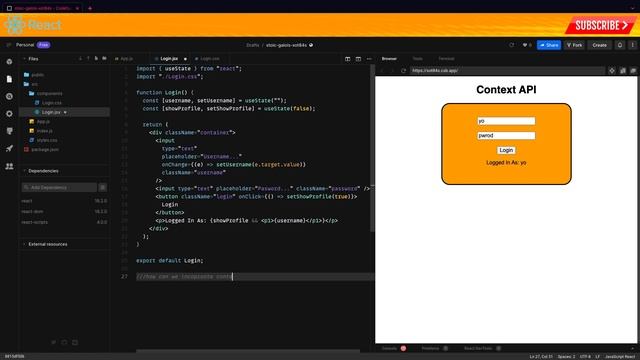The width and height of the screenshot is (640, 360).
Task: Click the split editor layout icon
Action: coord(347,59)
